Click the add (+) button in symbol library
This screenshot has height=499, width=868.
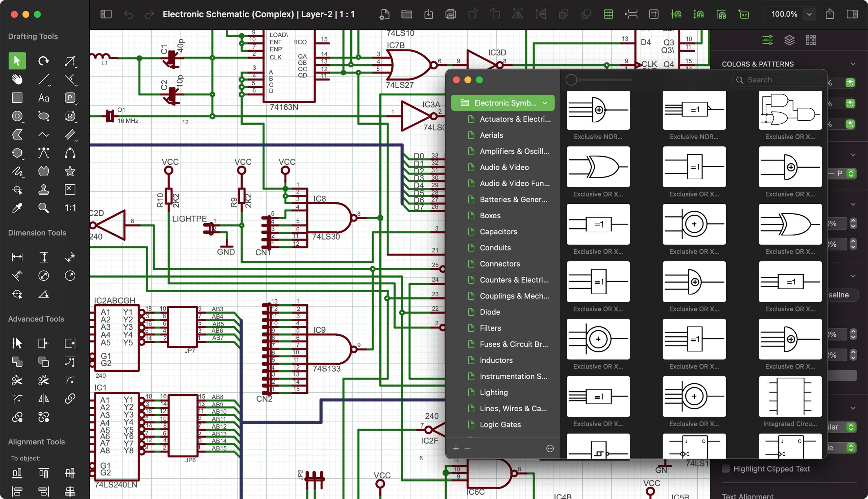click(x=456, y=448)
